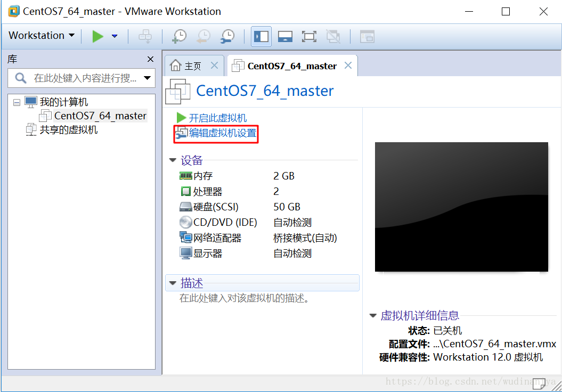Click the 处理器 processor icon

pos(186,191)
